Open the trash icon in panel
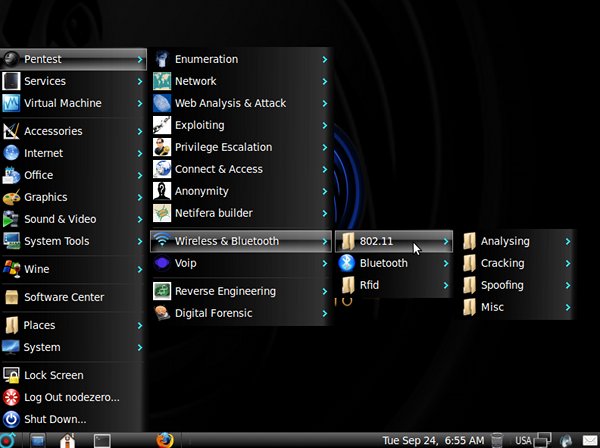Screen dimensions: 600x448 tap(497, 440)
